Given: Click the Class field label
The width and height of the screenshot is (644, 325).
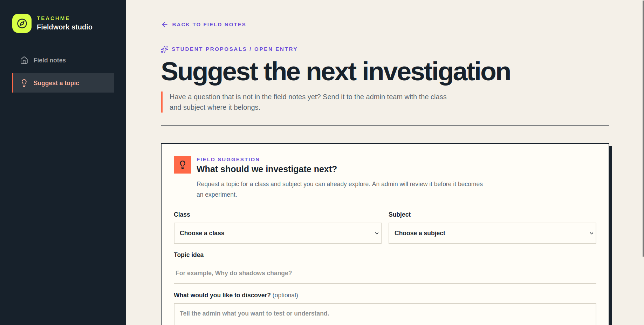Looking at the screenshot, I should 182,215.
